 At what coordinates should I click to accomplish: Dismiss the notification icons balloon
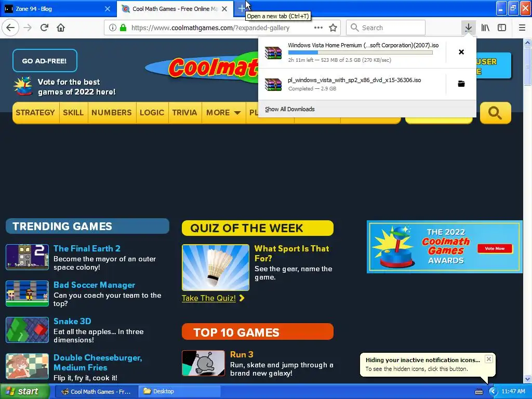pos(488,359)
